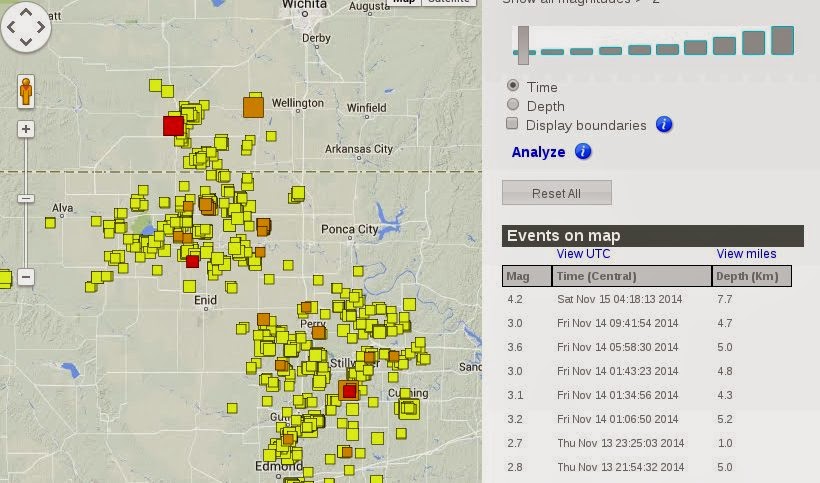Zoom out with the minus button
Image resolution: width=820 pixels, height=483 pixels.
pyautogui.click(x=26, y=277)
